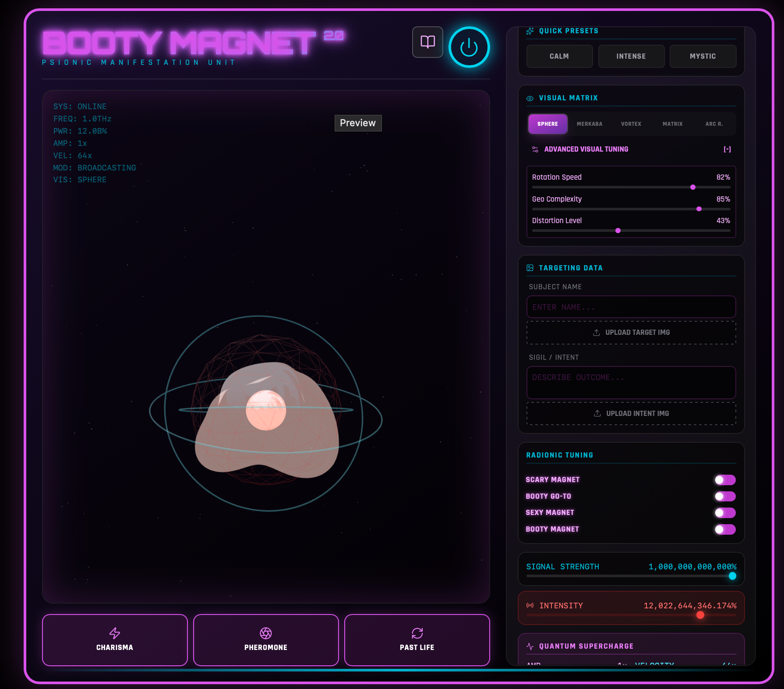Click the Upload Target Img upload icon
784x689 pixels.
(x=597, y=333)
